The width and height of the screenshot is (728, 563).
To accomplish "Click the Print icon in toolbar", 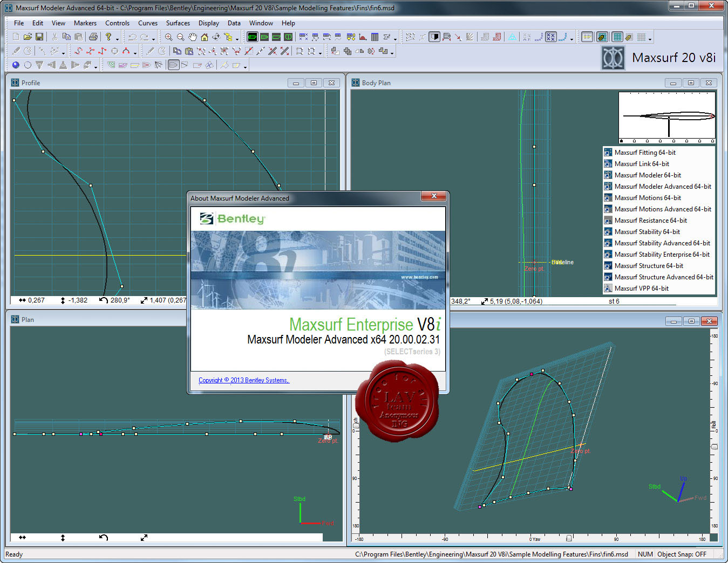I will click(93, 37).
